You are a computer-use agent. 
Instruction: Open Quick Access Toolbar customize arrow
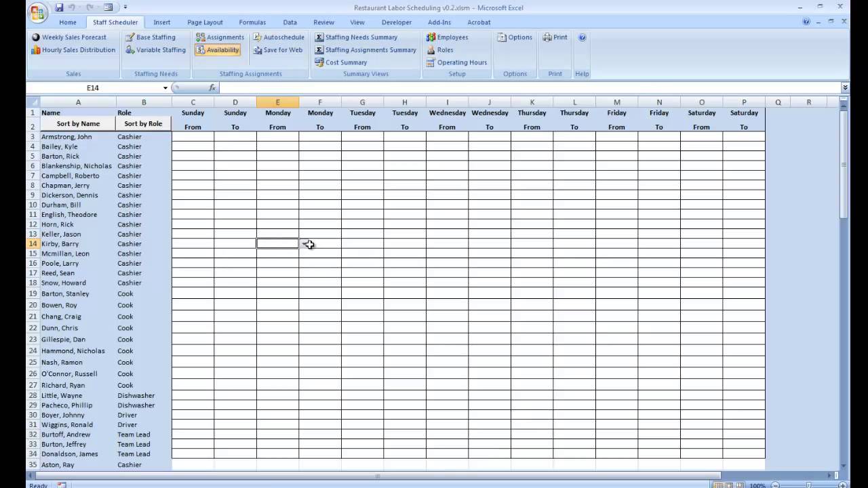pos(125,7)
